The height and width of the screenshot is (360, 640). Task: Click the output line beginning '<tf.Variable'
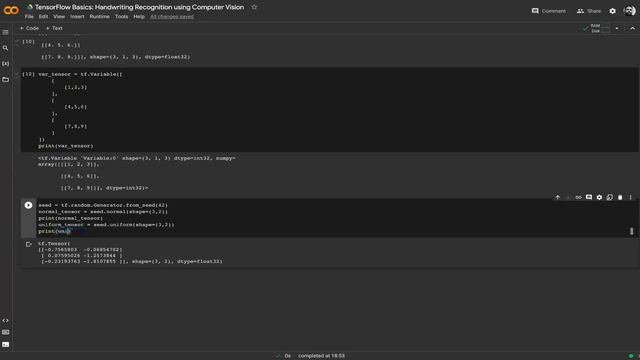[x=137, y=158]
